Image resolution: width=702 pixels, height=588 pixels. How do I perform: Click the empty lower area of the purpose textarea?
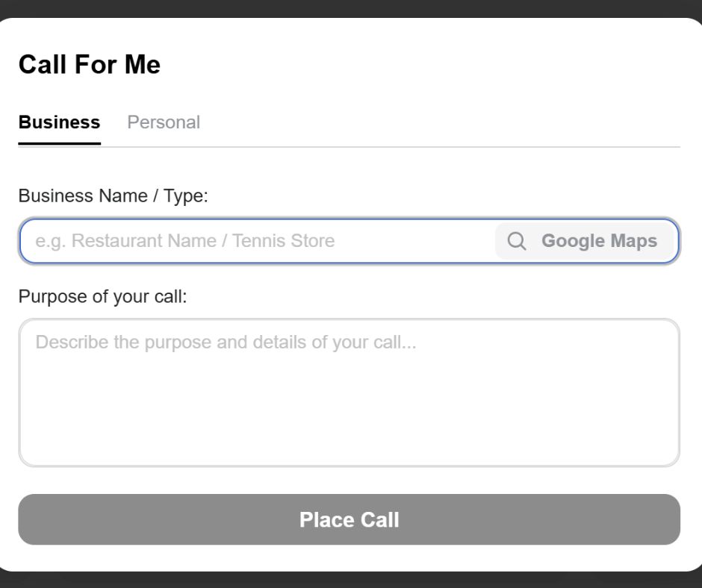coord(349,433)
